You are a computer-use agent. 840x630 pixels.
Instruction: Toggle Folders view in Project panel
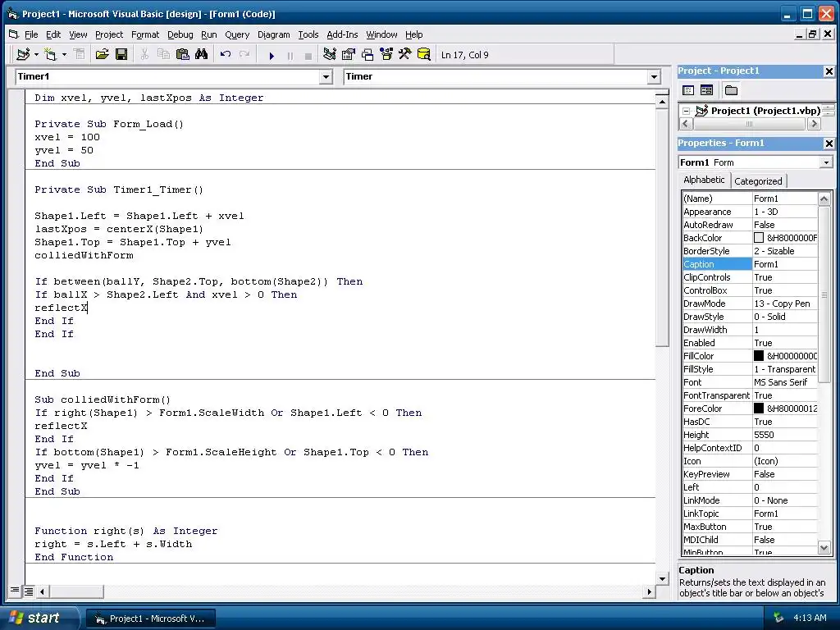731,90
